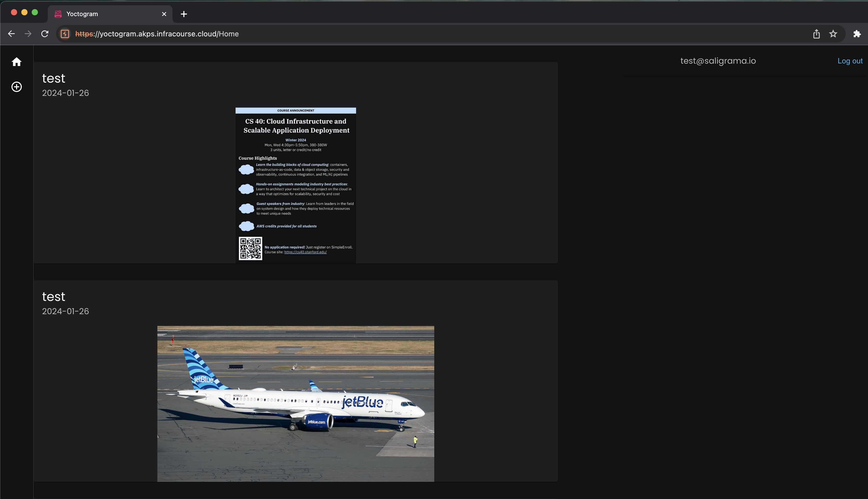Click the second post's 2024-01-26 date
This screenshot has height=499, width=868.
65,311
